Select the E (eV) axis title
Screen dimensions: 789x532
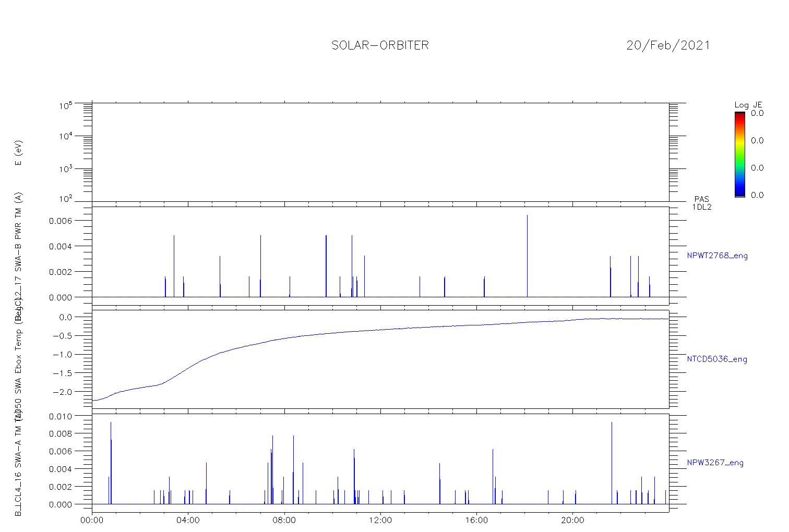click(x=18, y=153)
